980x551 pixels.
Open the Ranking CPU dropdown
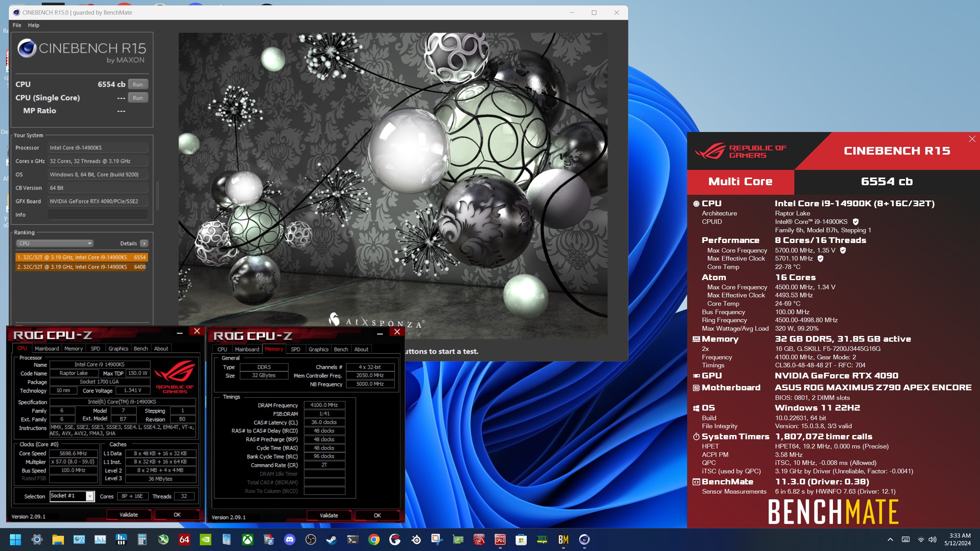[55, 243]
